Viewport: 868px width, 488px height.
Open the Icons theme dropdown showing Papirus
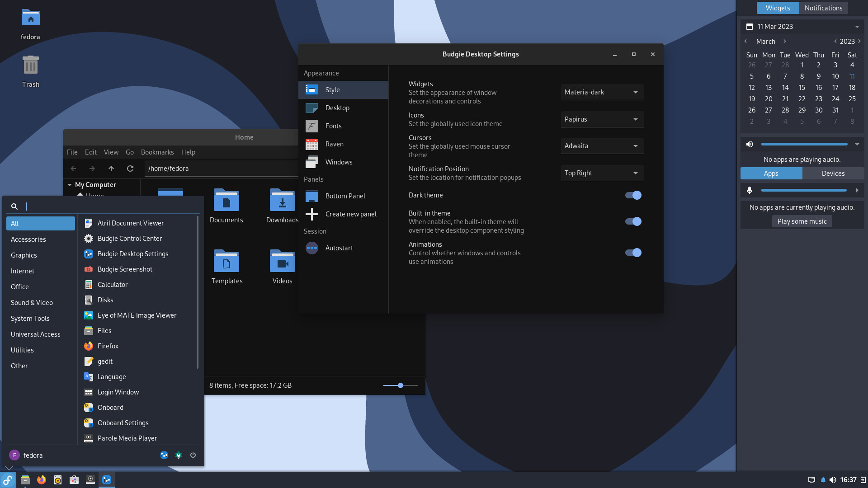(602, 119)
